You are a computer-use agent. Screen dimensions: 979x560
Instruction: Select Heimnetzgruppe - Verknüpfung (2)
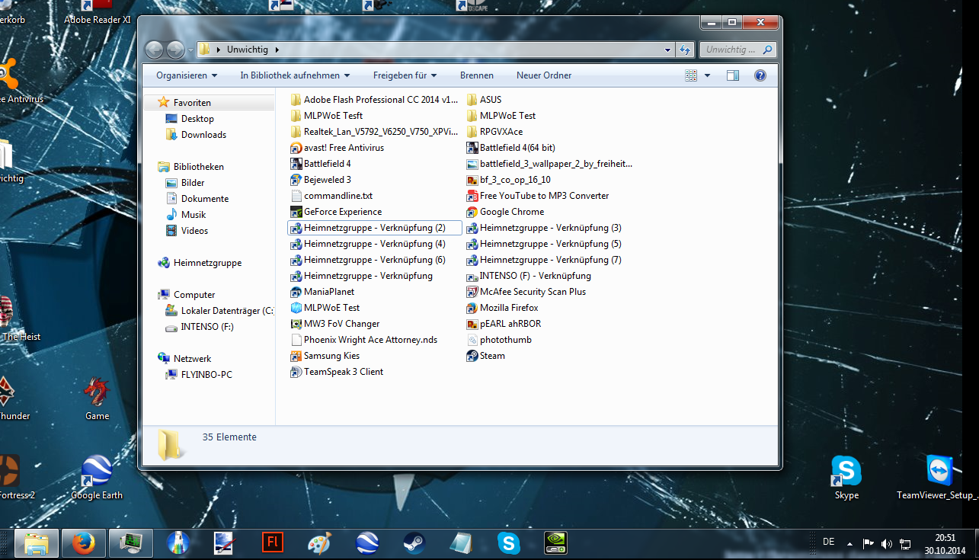(375, 228)
